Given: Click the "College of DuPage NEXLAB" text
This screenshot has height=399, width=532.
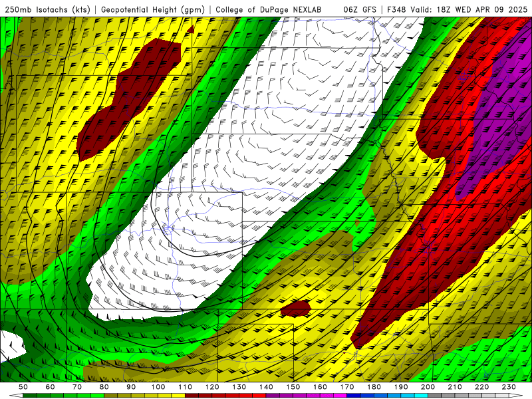Looking at the screenshot, I should point(268,10).
